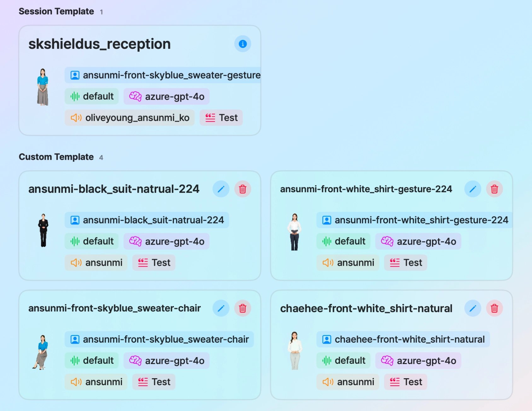Click the Test tag in skshieldus_reception card

[221, 118]
